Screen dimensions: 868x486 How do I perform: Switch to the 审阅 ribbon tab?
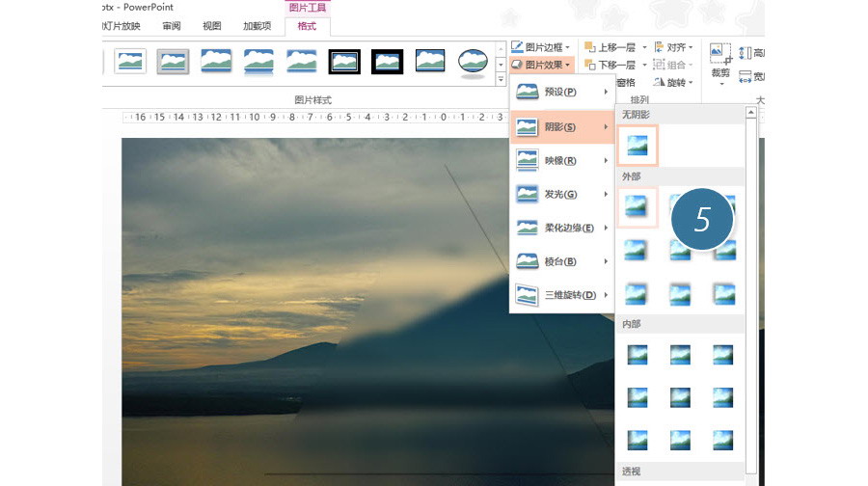click(171, 26)
